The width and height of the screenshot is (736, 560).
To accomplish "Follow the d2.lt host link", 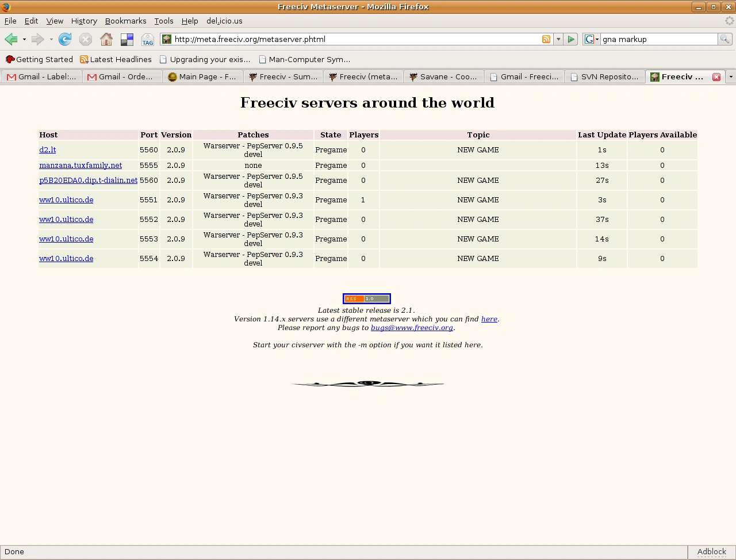I will click(x=47, y=149).
